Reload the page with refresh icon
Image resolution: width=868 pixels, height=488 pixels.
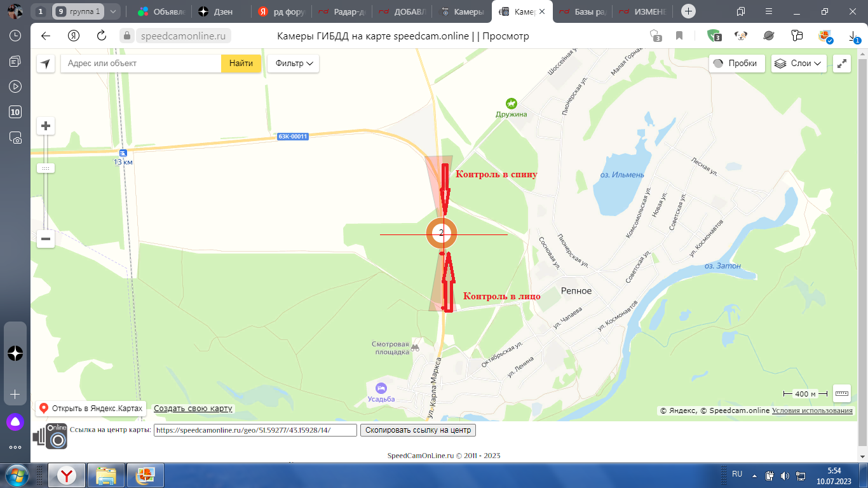[102, 36]
